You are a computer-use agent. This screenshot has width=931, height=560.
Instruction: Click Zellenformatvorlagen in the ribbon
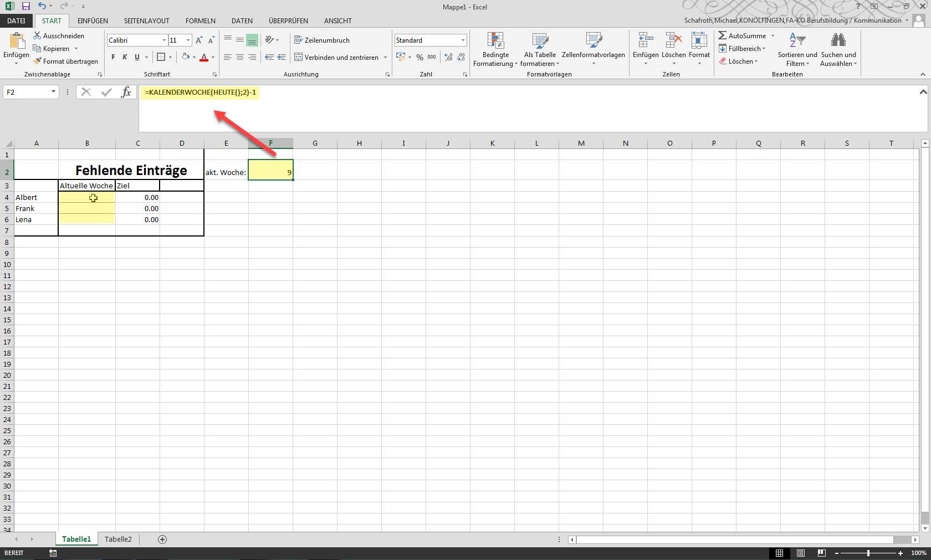pos(594,50)
